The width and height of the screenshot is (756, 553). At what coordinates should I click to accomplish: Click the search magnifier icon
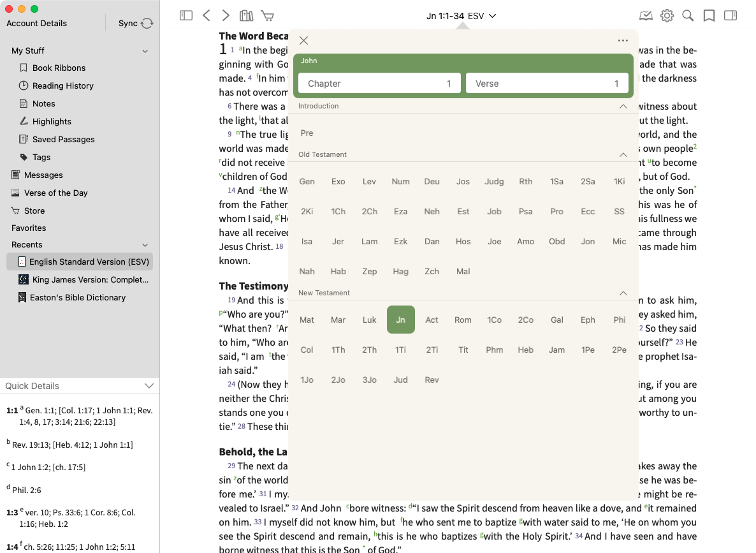click(x=688, y=15)
